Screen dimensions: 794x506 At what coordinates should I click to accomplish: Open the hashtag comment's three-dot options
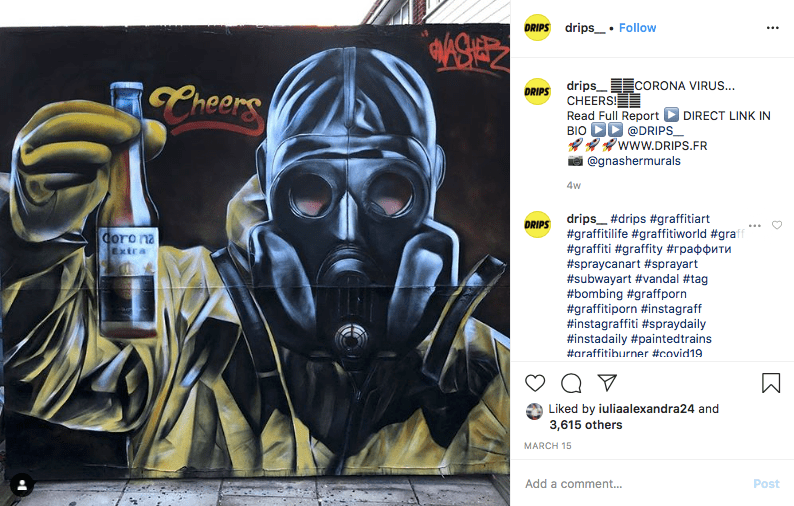[x=755, y=225]
